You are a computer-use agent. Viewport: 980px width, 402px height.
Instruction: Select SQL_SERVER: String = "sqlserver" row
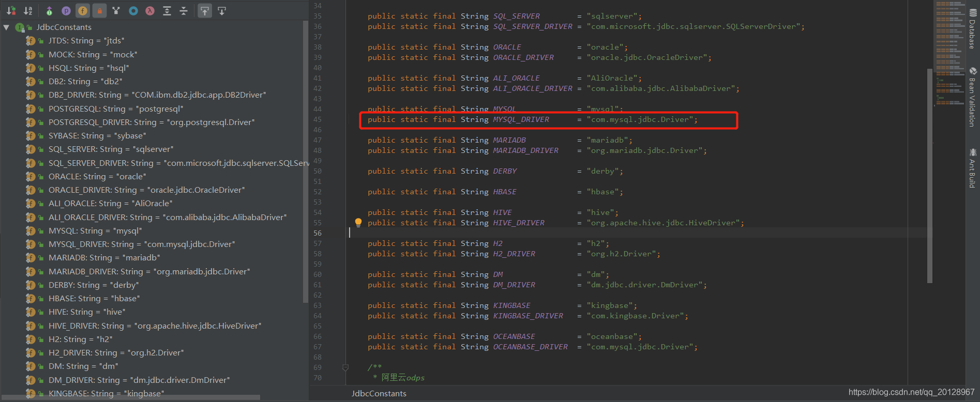click(111, 149)
